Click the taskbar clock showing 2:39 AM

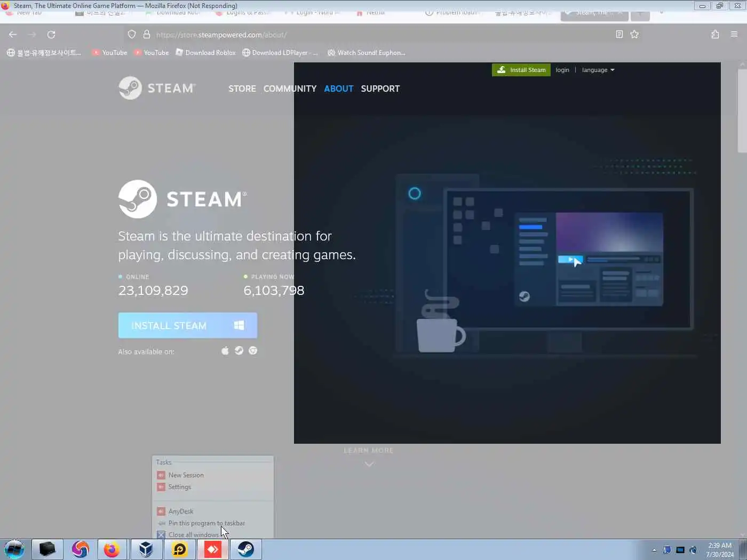720,550
